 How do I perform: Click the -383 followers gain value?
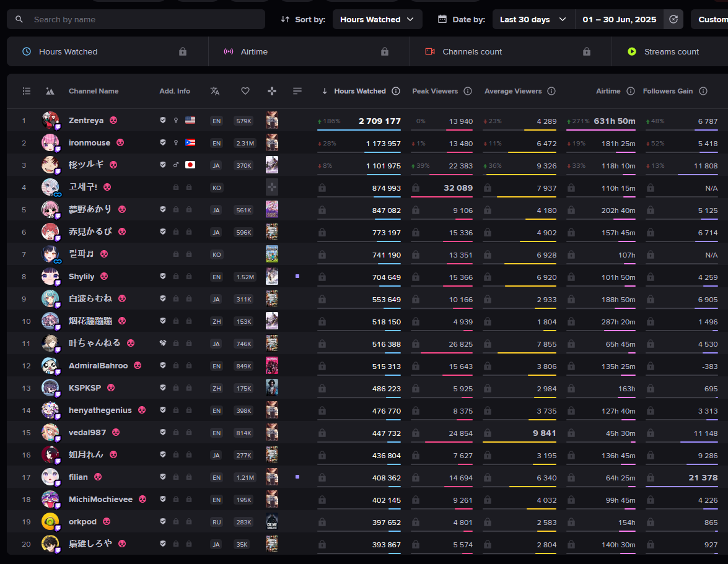point(709,367)
